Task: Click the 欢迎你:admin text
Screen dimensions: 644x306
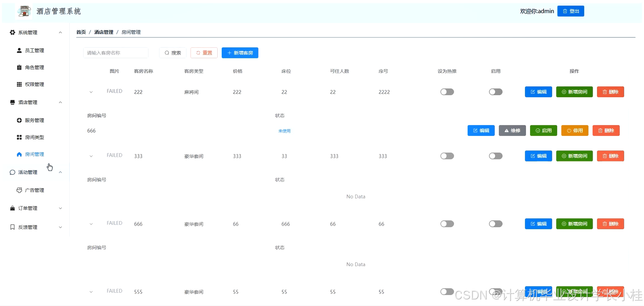Action: (x=537, y=11)
